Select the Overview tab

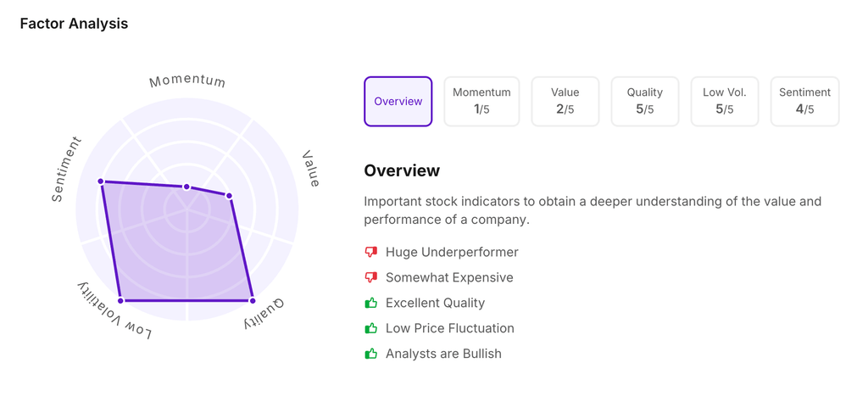coord(398,102)
